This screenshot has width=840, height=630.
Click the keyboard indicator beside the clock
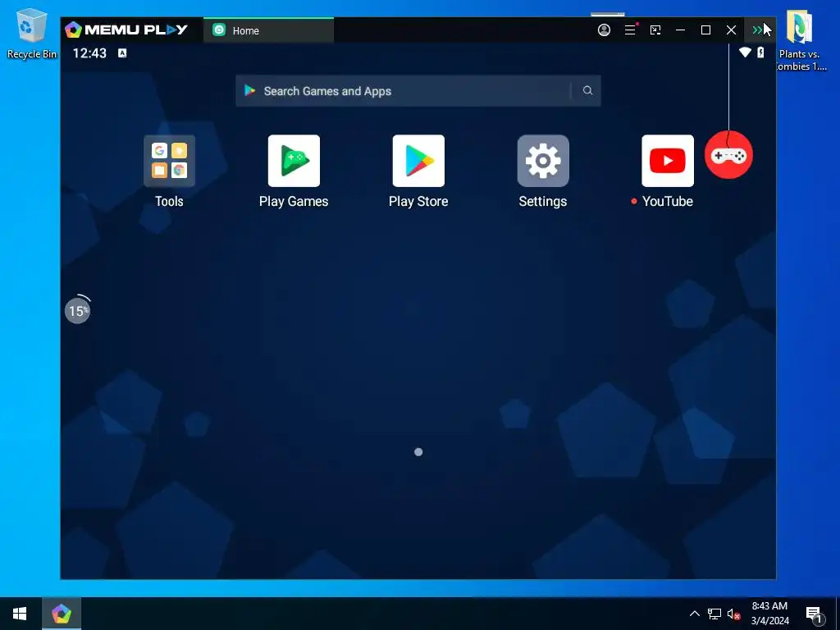pos(122,52)
